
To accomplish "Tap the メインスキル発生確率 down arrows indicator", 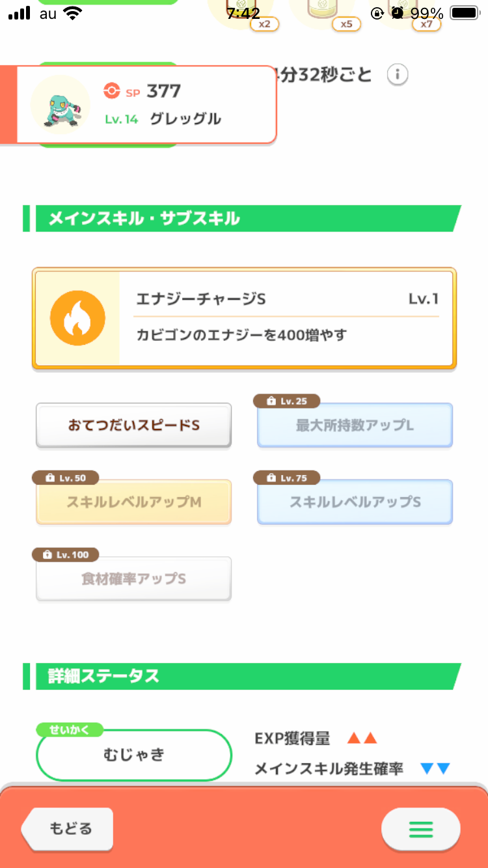I will tap(435, 769).
